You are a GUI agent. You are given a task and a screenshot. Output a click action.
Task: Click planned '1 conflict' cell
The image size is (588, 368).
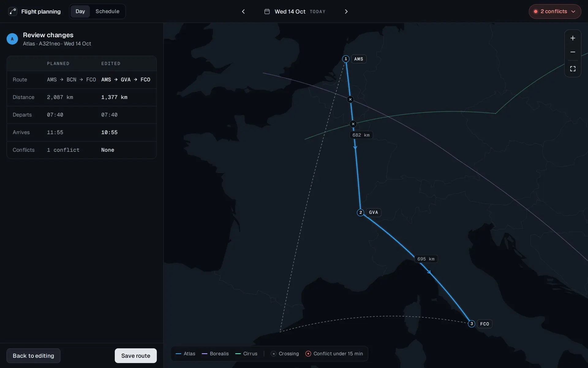click(63, 150)
